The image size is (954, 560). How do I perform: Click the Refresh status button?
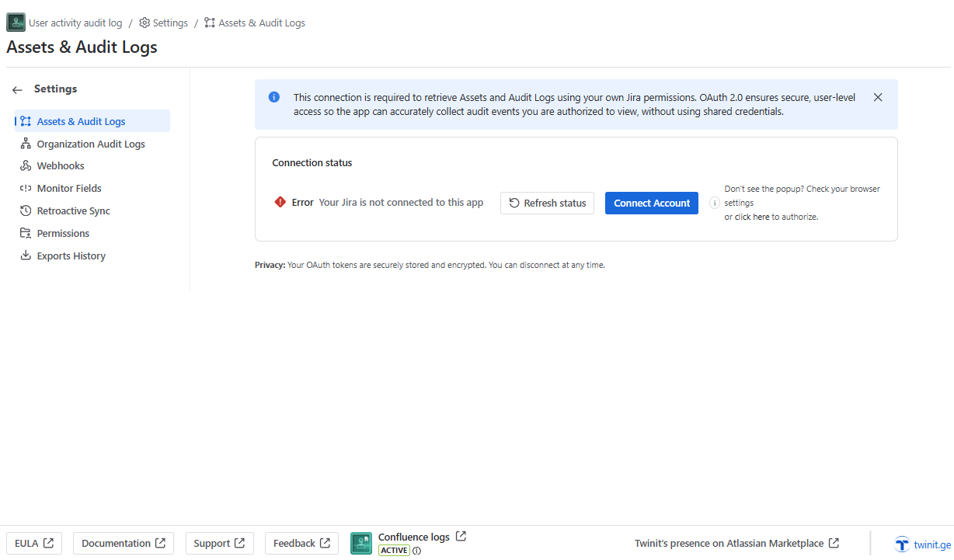click(x=547, y=203)
